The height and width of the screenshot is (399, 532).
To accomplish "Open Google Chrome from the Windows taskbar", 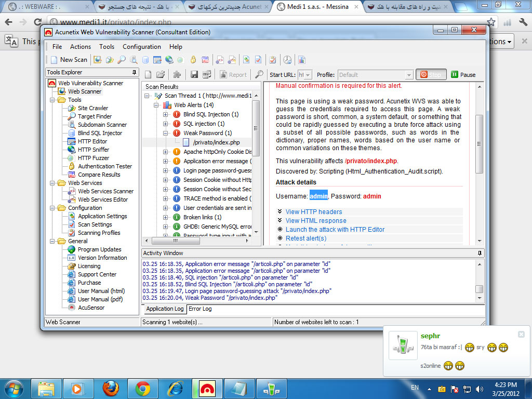I will [143, 389].
